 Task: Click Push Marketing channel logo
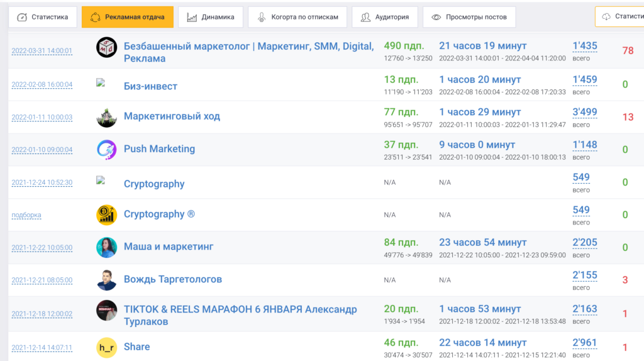(x=106, y=150)
